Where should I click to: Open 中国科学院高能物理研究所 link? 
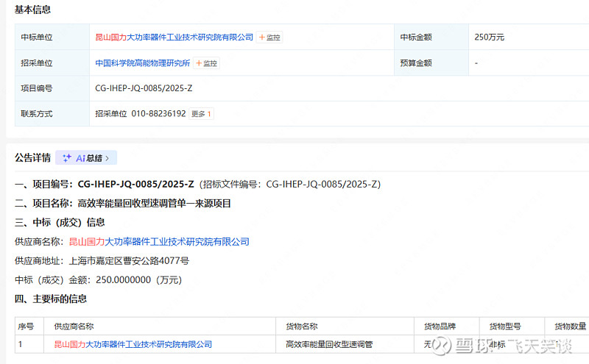click(x=143, y=63)
